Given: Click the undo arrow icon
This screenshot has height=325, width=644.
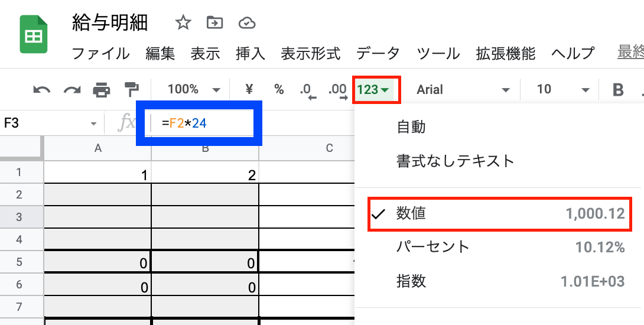Looking at the screenshot, I should pyautogui.click(x=41, y=90).
